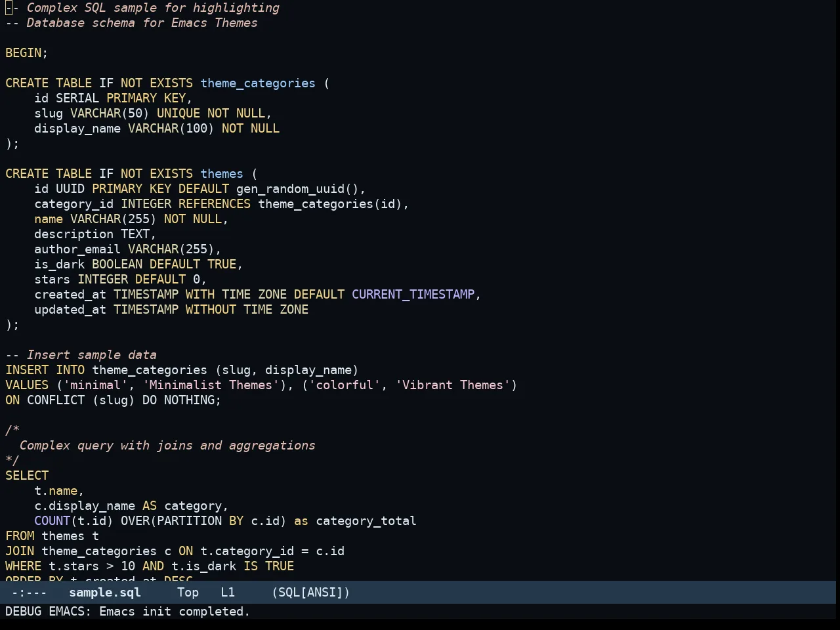
Task: Click the comment 'Database schema for Emacs Themes'
Action: tap(142, 23)
